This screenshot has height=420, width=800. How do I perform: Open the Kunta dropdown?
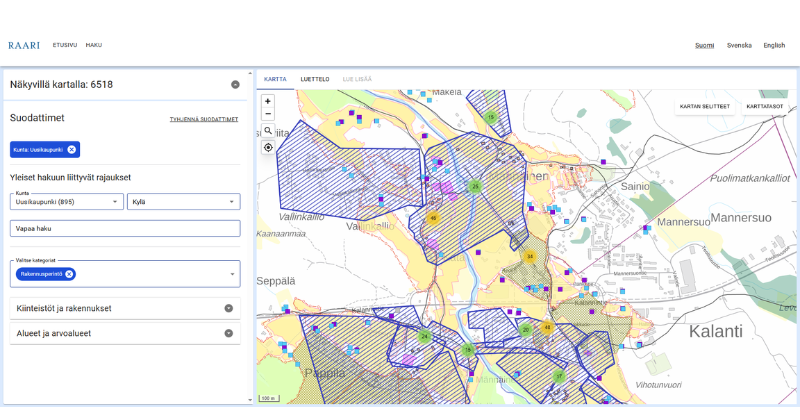pyautogui.click(x=66, y=201)
